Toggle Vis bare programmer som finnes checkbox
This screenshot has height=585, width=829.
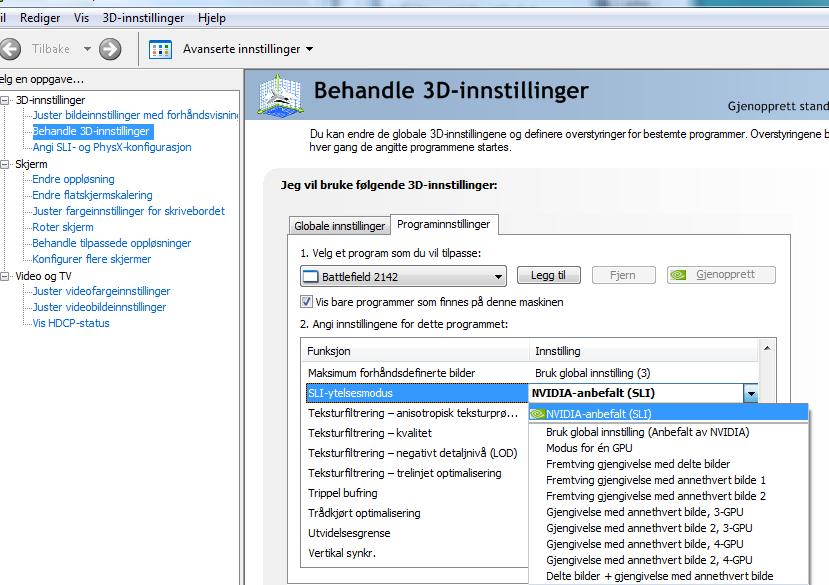point(306,302)
